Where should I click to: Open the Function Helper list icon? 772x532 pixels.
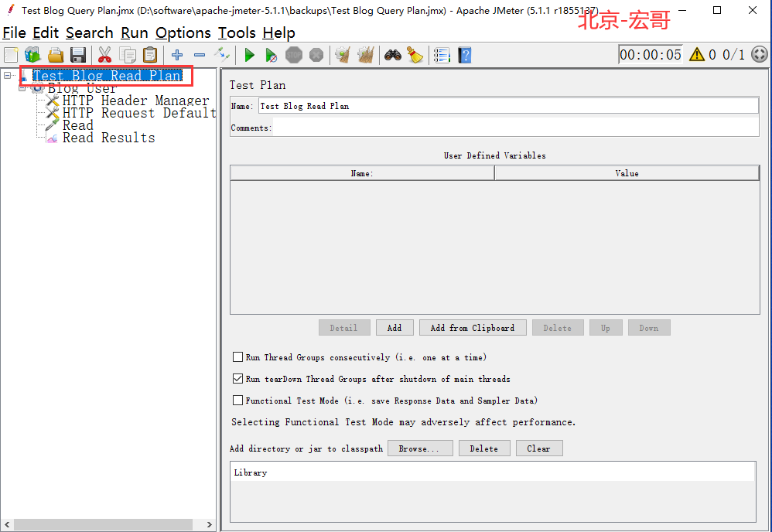(442, 55)
